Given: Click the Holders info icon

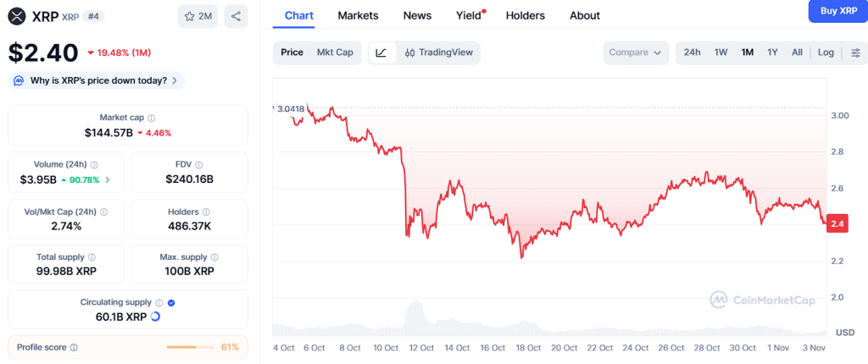Looking at the screenshot, I should (207, 212).
